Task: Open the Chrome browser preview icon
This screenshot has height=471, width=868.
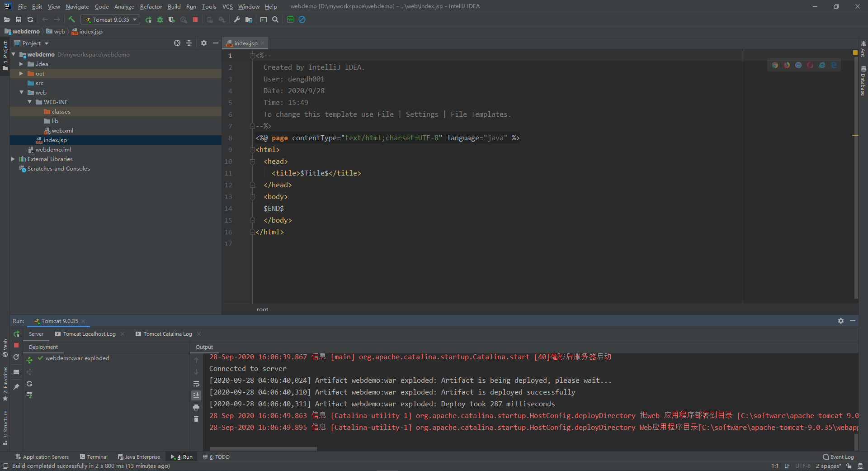Action: [775, 65]
